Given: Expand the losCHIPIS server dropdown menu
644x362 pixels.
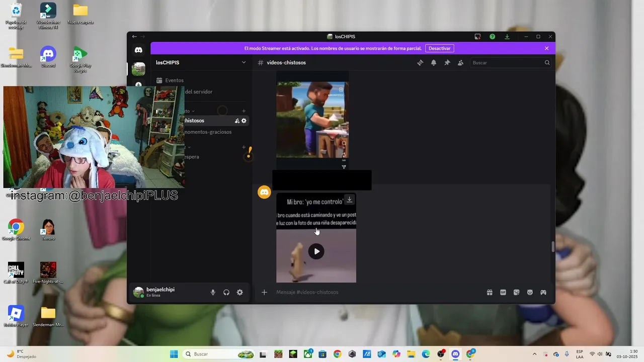Looking at the screenshot, I should [244, 63].
